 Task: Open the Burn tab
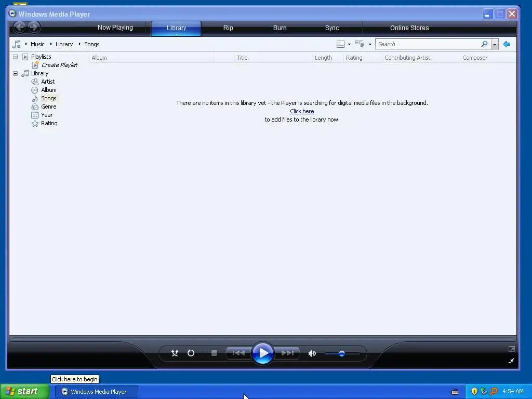(280, 28)
